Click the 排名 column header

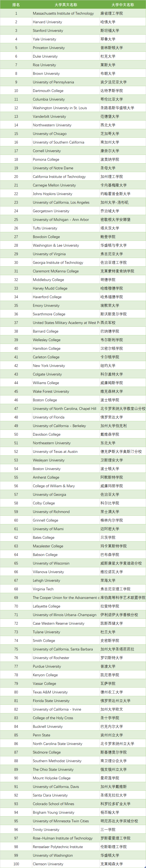click(16, 5)
